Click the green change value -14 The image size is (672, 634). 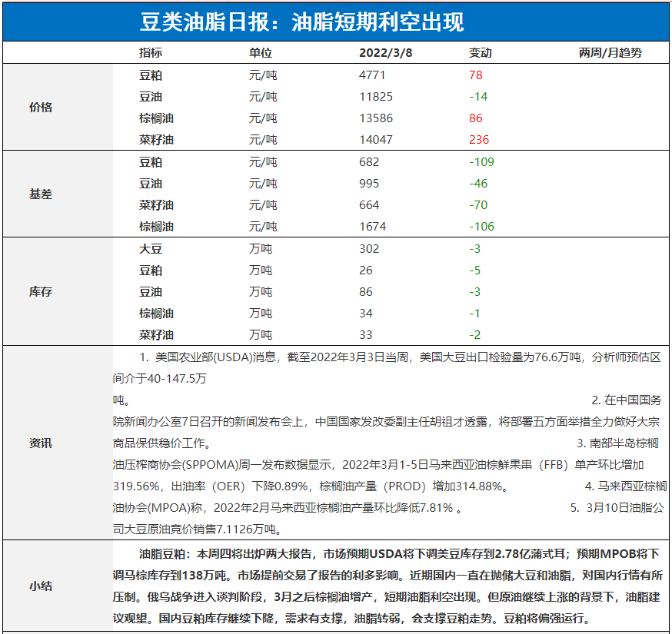point(478,97)
